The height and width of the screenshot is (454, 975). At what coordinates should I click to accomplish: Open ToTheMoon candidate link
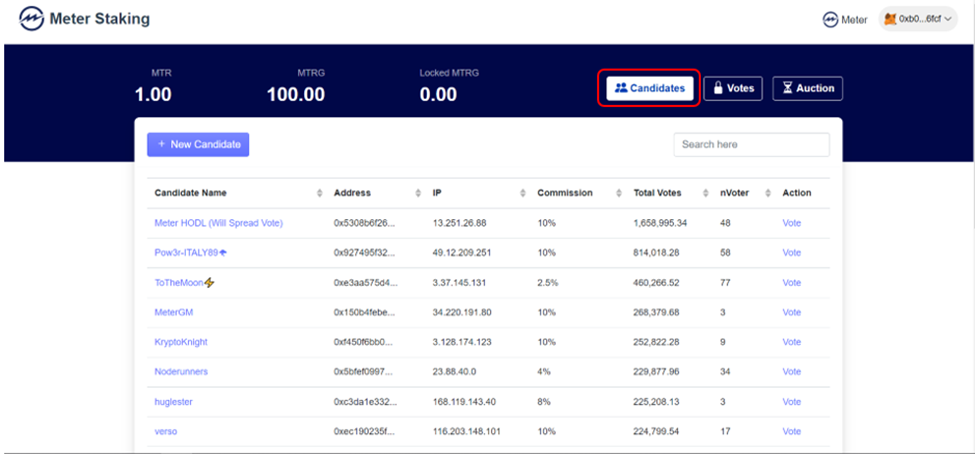click(x=184, y=282)
